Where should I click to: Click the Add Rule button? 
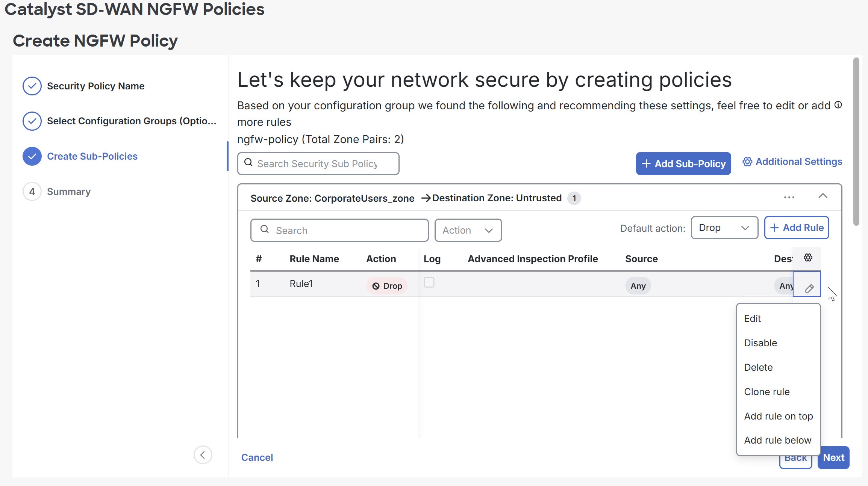pyautogui.click(x=796, y=228)
